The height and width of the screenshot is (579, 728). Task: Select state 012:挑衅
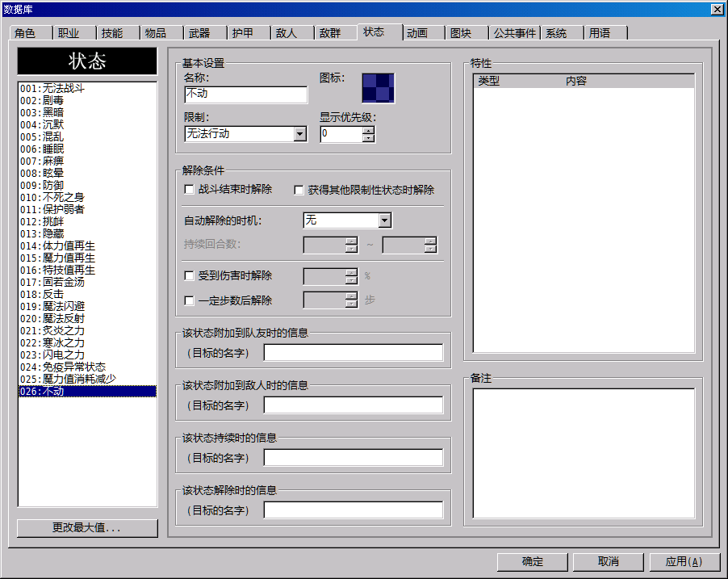pos(87,221)
